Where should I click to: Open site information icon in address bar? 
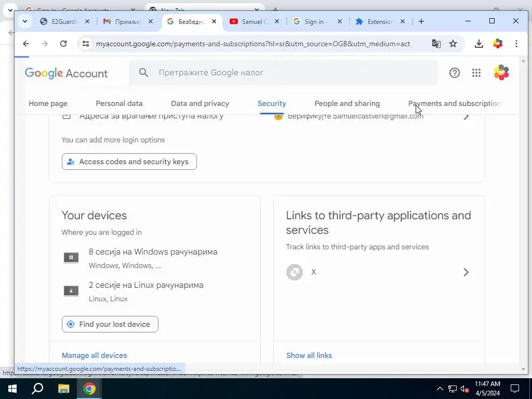pyautogui.click(x=86, y=44)
